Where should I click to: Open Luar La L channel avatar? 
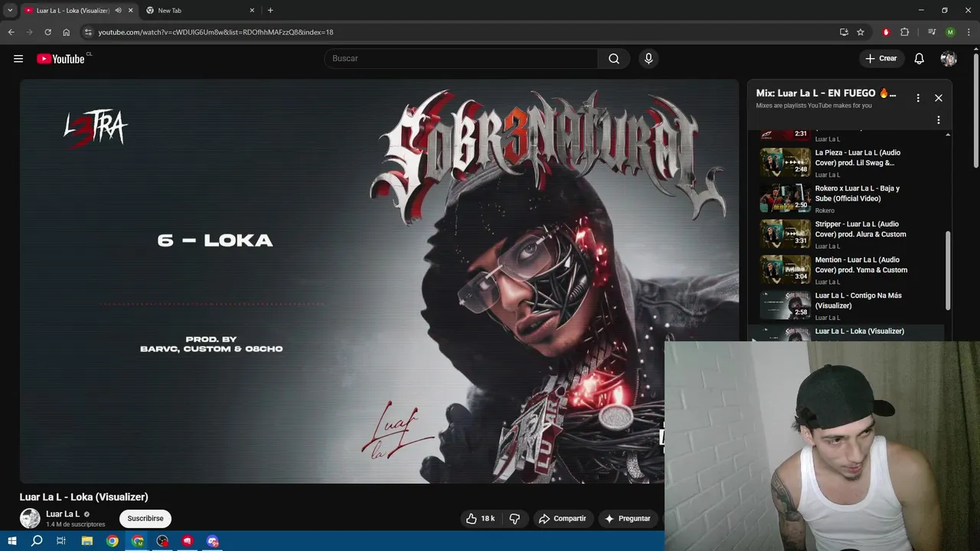30,518
